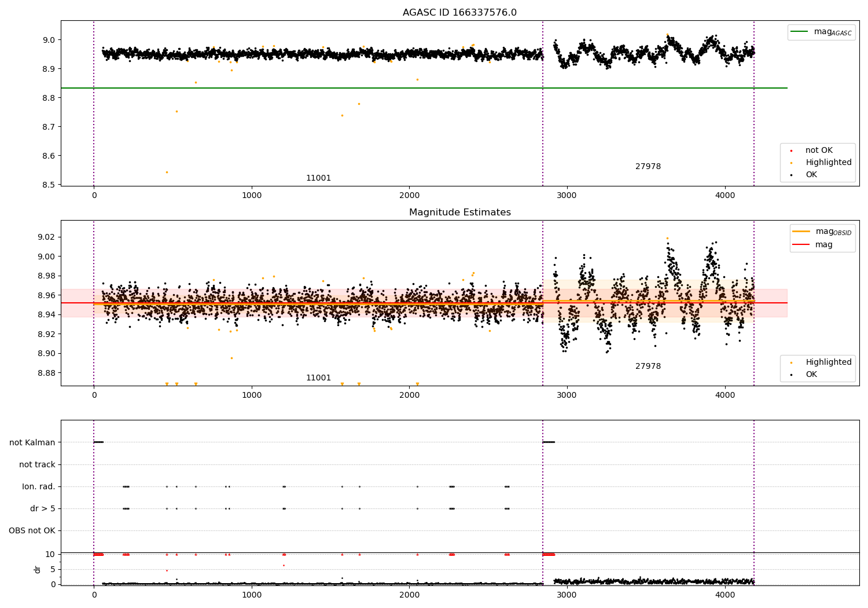Click the 'not Kalman' axis label
Screen dimensions: 868x608
(x=32, y=442)
